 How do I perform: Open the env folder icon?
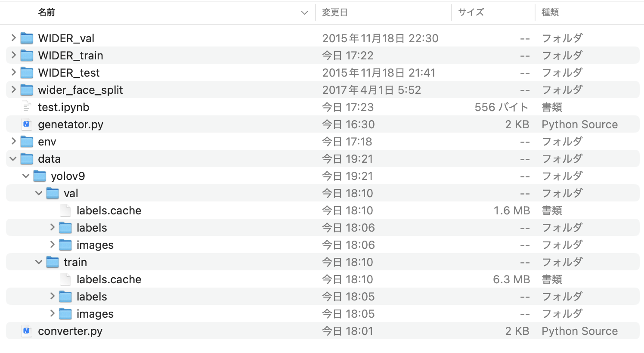click(x=27, y=141)
